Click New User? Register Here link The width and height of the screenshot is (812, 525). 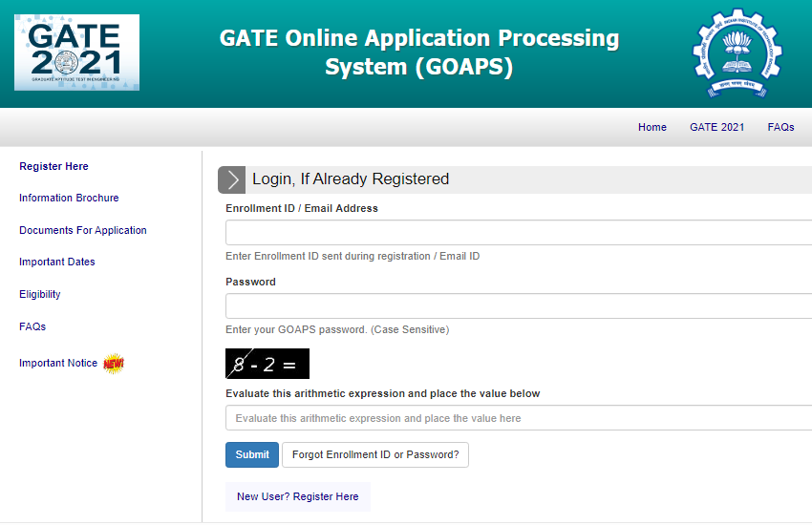(x=298, y=496)
